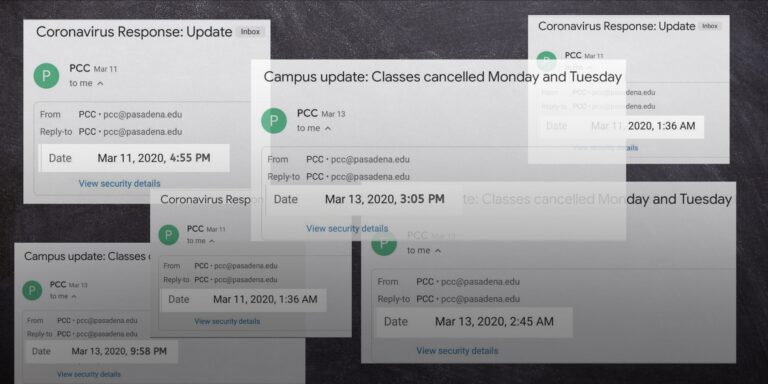
Task: Open View security details under Mar 13, 3:05 PM
Action: (x=347, y=228)
